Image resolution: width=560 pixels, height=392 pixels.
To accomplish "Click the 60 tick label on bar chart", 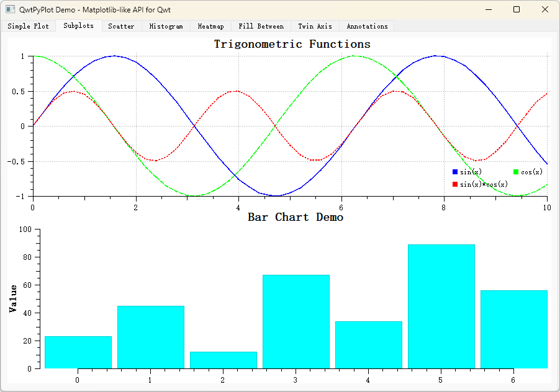I will (x=27, y=285).
